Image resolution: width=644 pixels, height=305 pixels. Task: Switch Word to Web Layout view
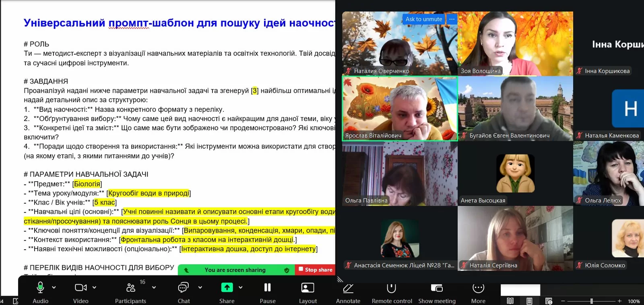[549, 301]
